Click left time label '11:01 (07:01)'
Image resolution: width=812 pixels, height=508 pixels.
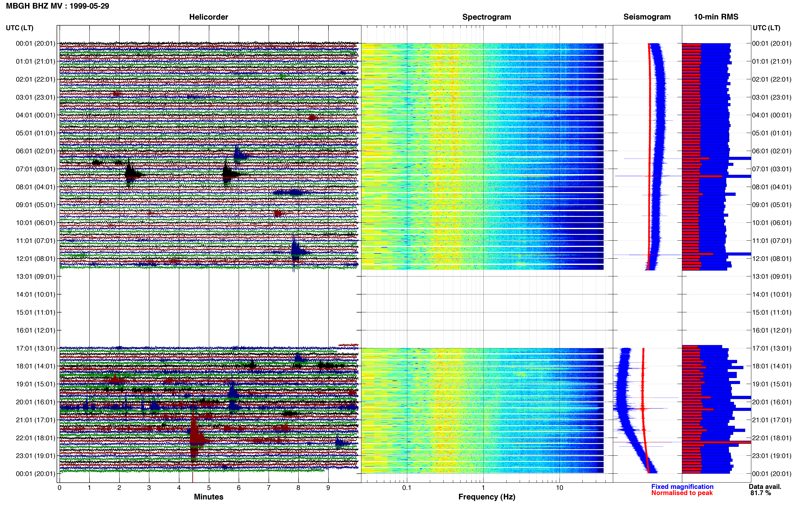36,240
